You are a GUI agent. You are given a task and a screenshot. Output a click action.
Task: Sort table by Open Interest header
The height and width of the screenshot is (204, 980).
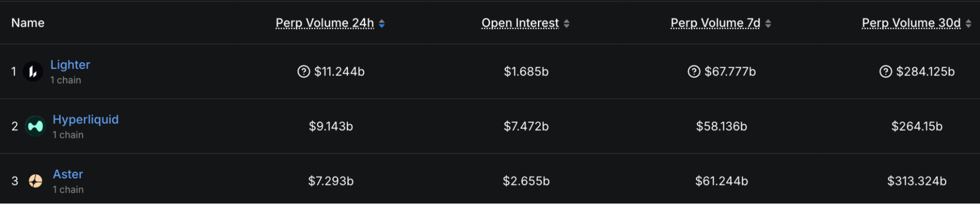(x=520, y=23)
